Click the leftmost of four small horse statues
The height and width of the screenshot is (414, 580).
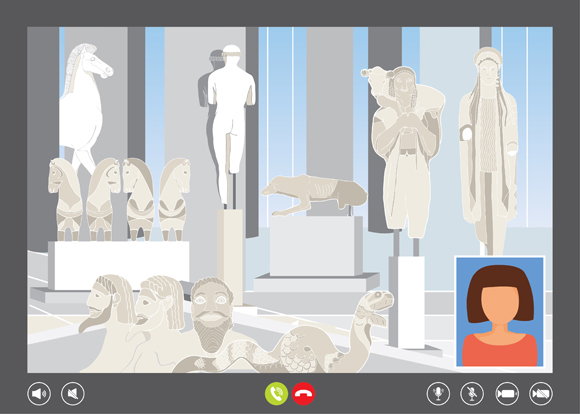tap(65, 200)
